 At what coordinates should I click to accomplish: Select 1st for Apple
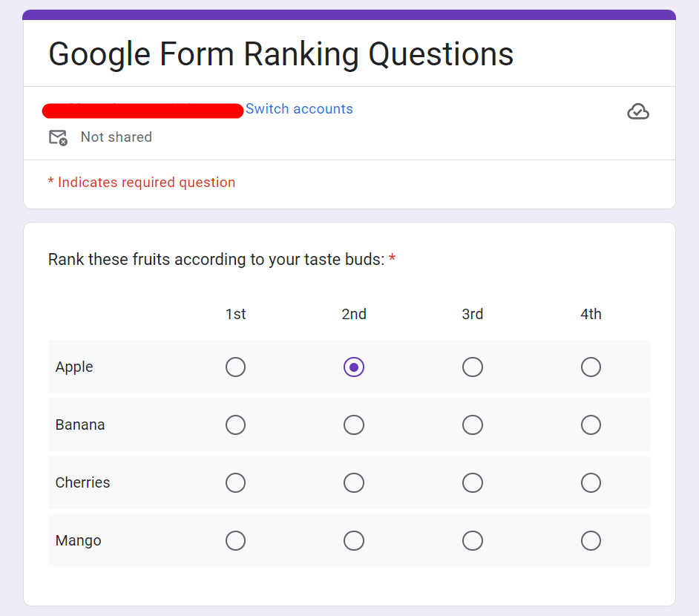pos(235,367)
